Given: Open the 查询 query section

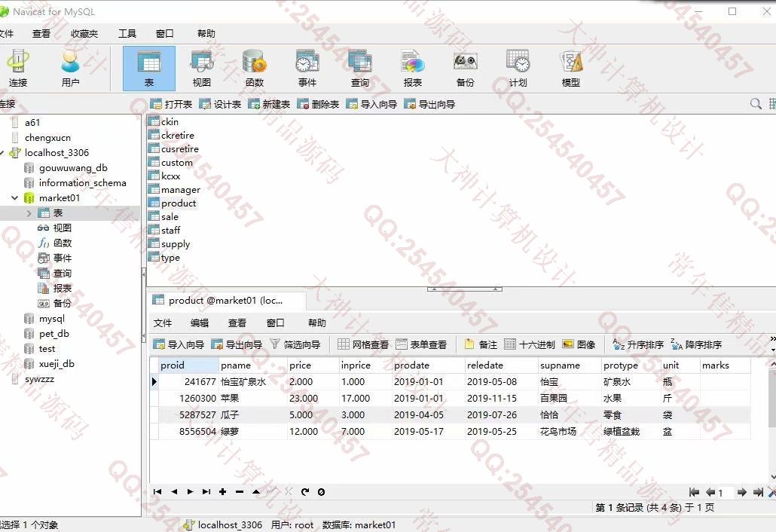Looking at the screenshot, I should coord(360,69).
